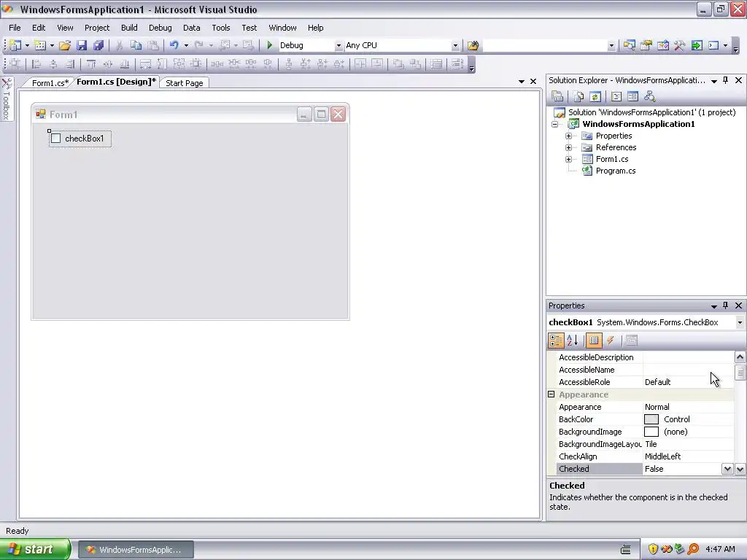The height and width of the screenshot is (560, 747).
Task: Collapse the Appearance property category
Action: (x=551, y=394)
